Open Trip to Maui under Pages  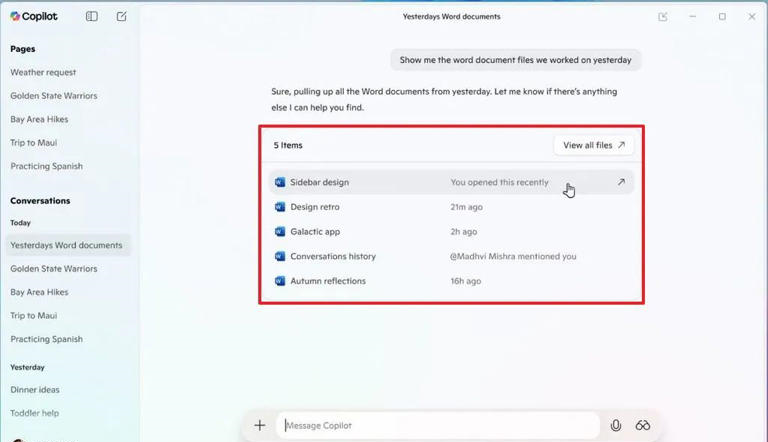[34, 143]
